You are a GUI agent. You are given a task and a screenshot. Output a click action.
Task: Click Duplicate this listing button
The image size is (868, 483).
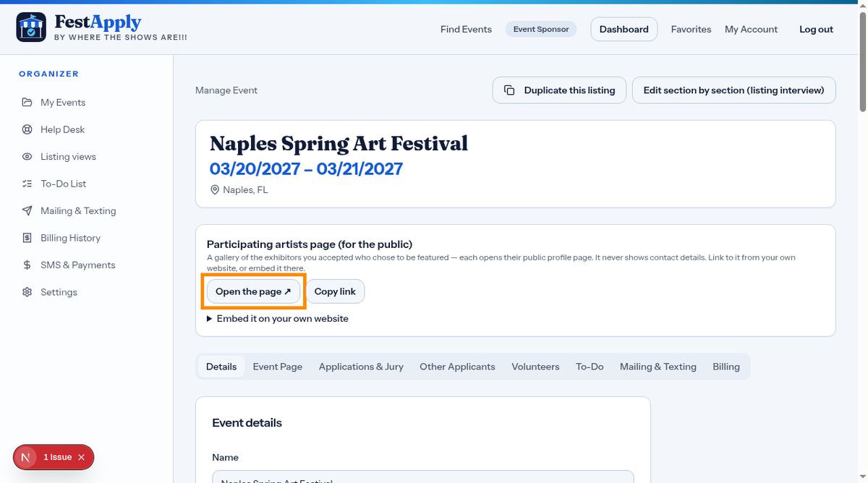559,90
